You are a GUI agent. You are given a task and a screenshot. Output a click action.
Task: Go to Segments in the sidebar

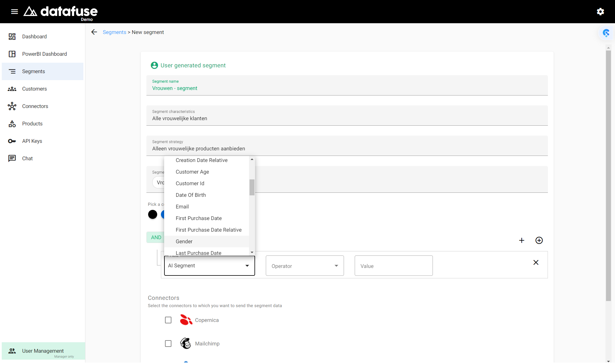click(x=43, y=71)
